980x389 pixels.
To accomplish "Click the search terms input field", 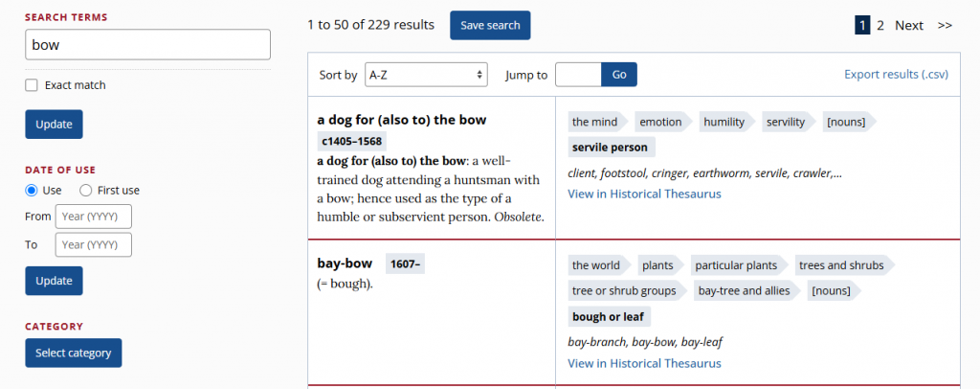I will (x=147, y=45).
